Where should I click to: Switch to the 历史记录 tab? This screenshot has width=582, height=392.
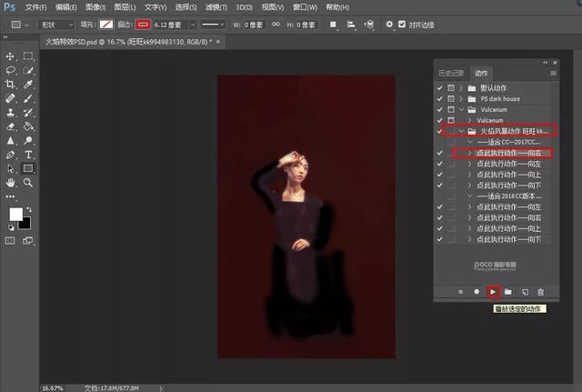pos(452,73)
